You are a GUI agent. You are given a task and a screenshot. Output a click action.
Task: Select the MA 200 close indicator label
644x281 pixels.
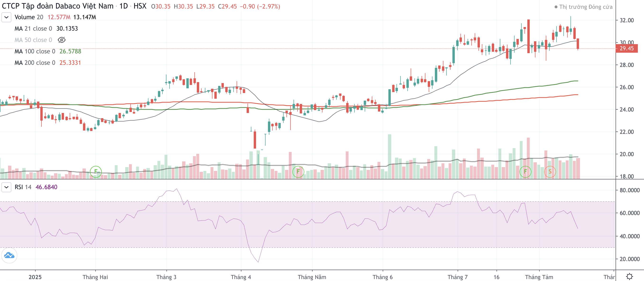point(35,63)
